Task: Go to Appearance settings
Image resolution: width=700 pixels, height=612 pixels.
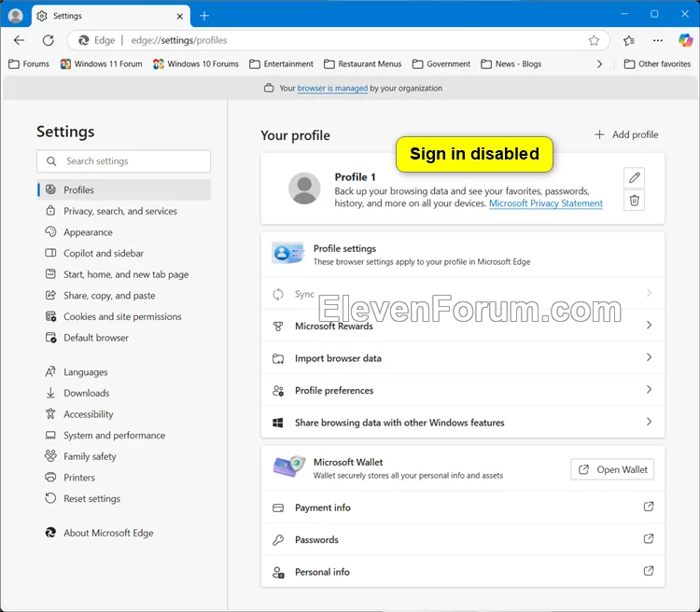Action: click(124, 232)
